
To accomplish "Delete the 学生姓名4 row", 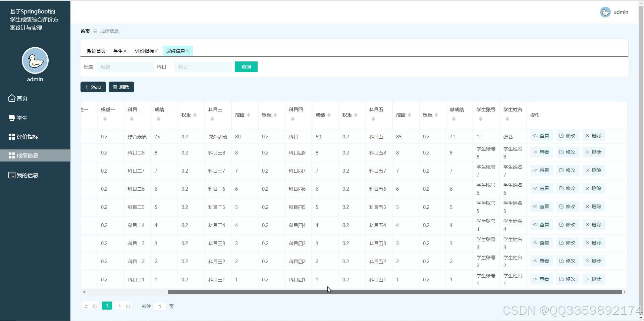I will click(593, 225).
